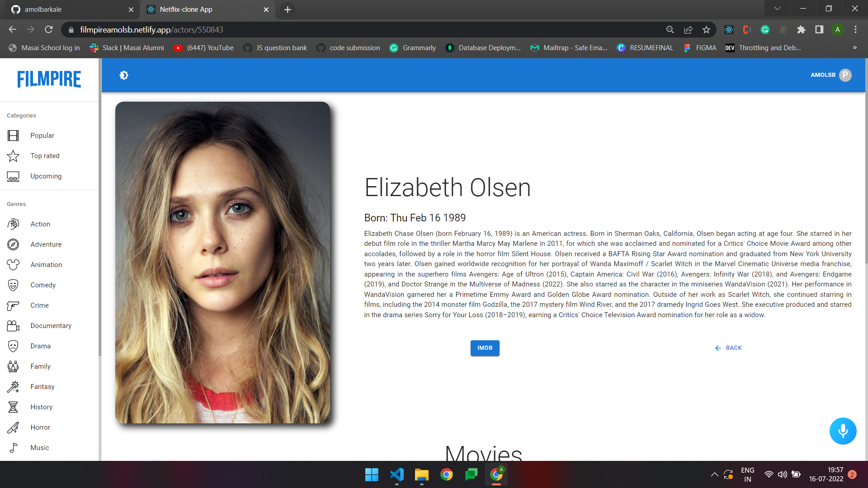Open the Top rated star category
Image resolution: width=868 pixels, height=488 pixels.
tap(13, 156)
